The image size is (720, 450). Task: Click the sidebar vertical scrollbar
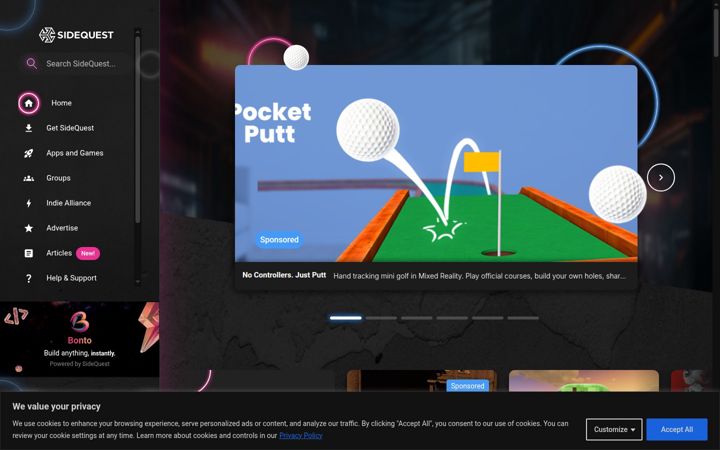[x=138, y=131]
